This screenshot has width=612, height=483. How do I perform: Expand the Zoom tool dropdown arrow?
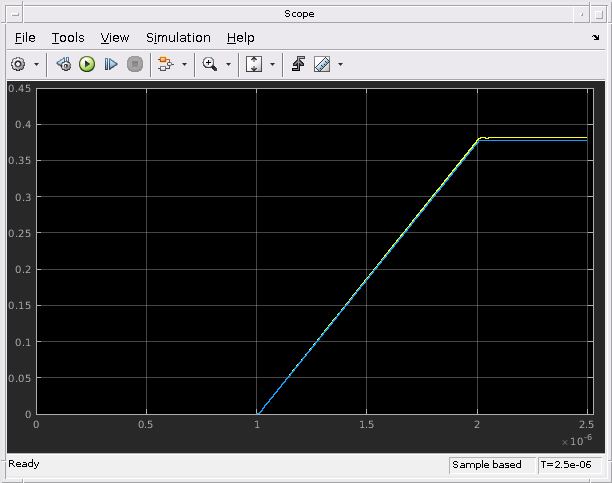229,64
